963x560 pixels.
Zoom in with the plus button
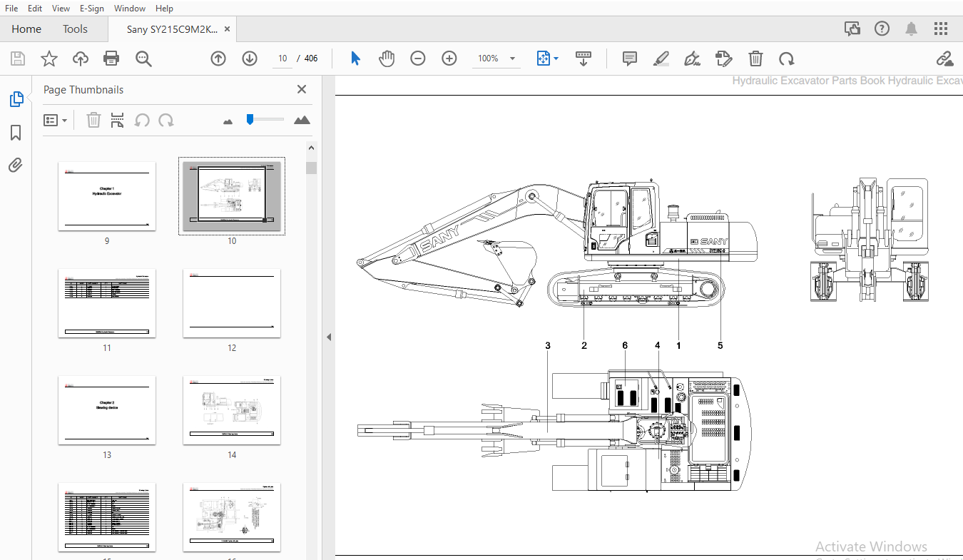[x=449, y=58]
